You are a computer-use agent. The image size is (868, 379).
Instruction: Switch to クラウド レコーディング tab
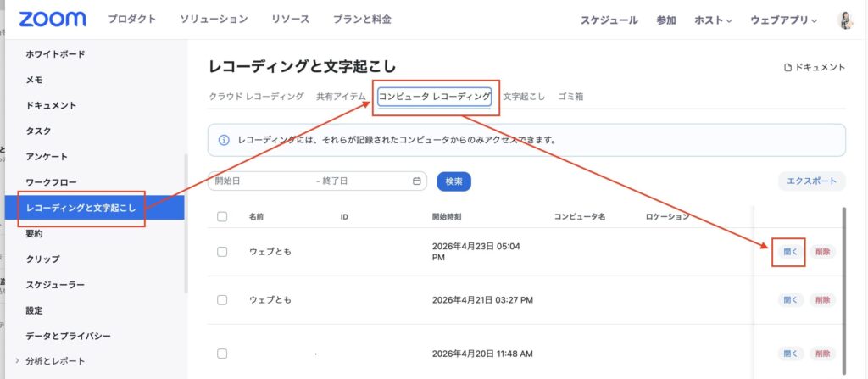[256, 97]
